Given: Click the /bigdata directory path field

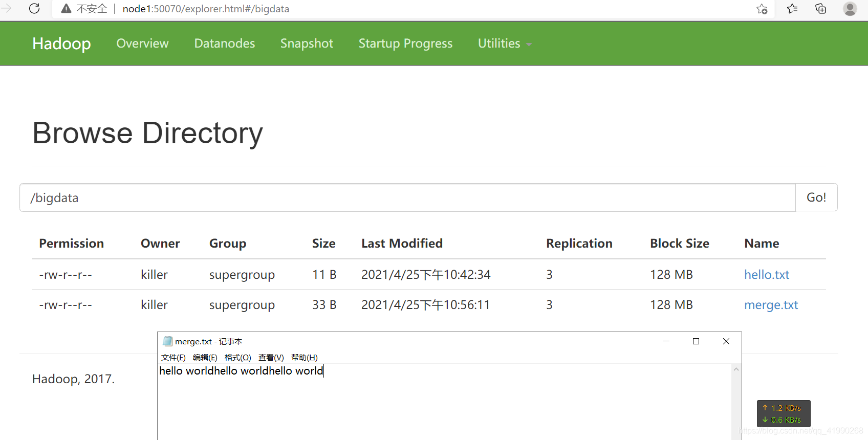Looking at the screenshot, I should coord(407,197).
